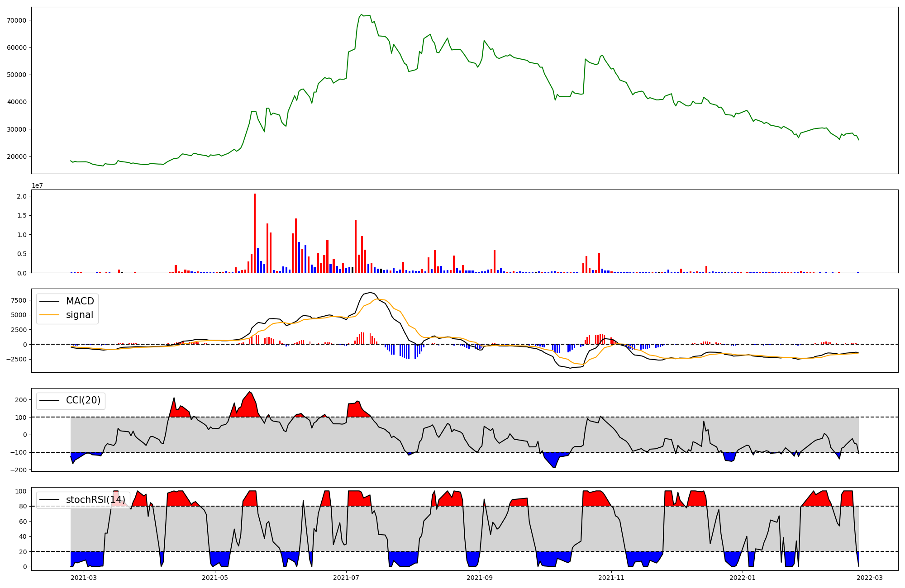
Task: Click the black MACD legend line sample
Action: tap(49, 301)
